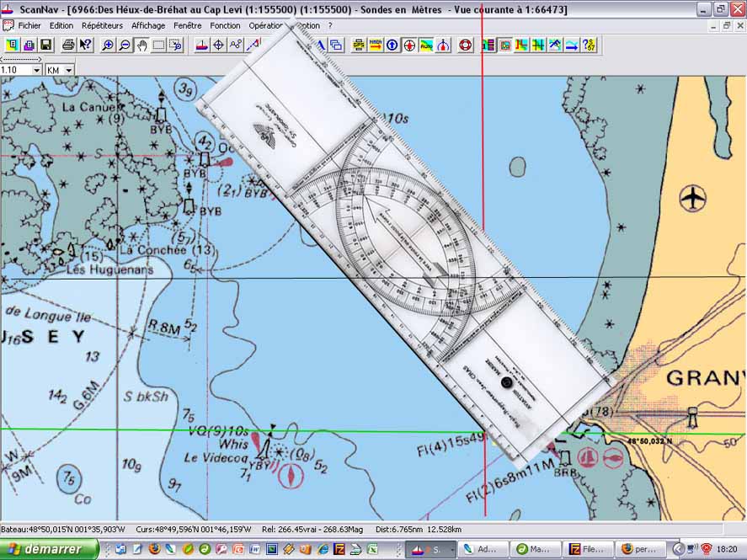
Task: Click the 'Curs:48°49,596'N 001°46,159'W' status entry
Action: tap(194, 529)
